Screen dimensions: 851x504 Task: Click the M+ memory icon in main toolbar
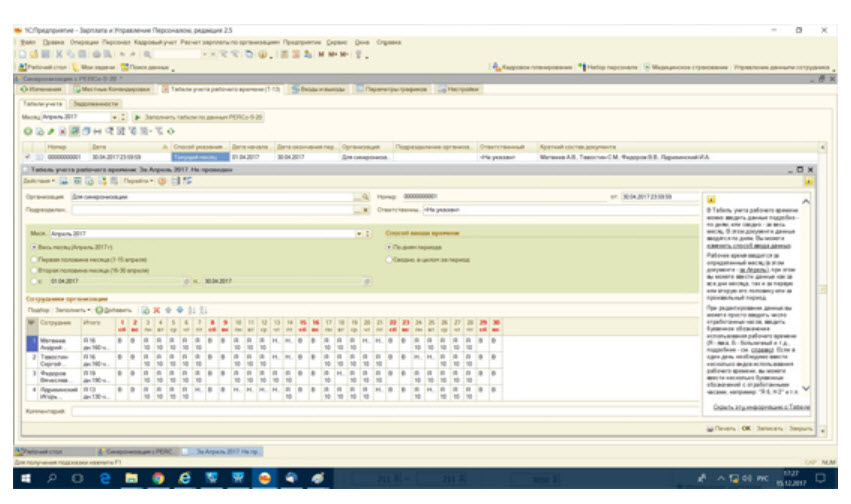point(333,54)
